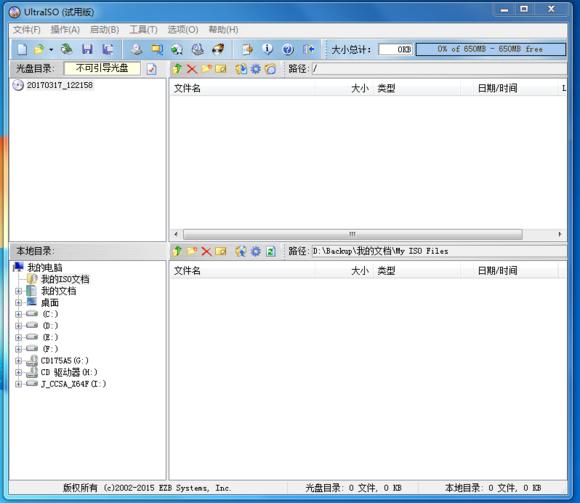Click last icon in disc directory toolbar
The image size is (580, 503).
pyautogui.click(x=270, y=69)
